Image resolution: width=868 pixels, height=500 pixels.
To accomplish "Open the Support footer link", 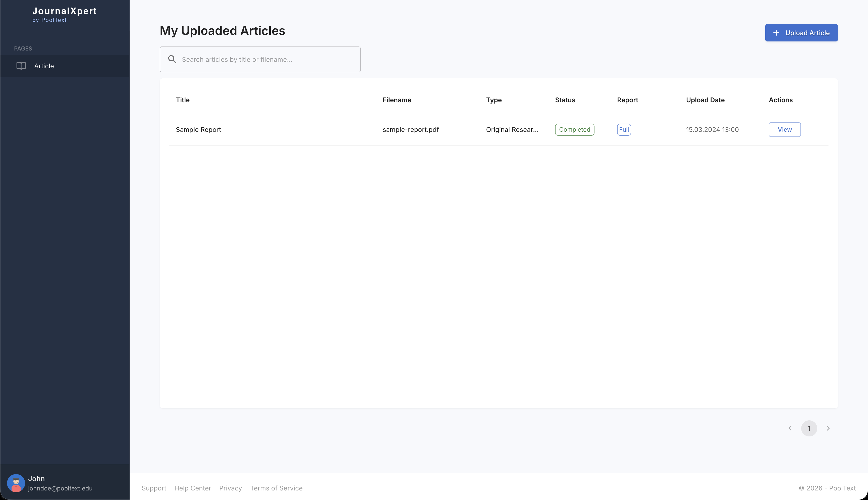I will [154, 488].
